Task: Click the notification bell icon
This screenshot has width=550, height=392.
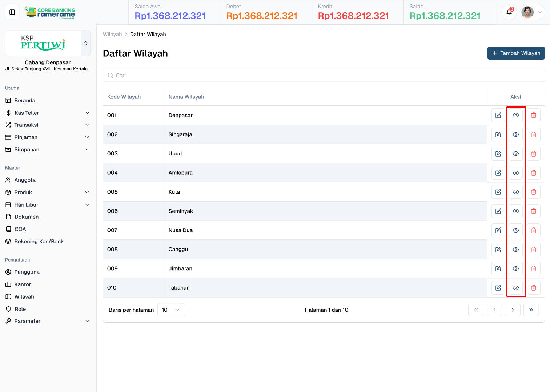Action: (509, 12)
